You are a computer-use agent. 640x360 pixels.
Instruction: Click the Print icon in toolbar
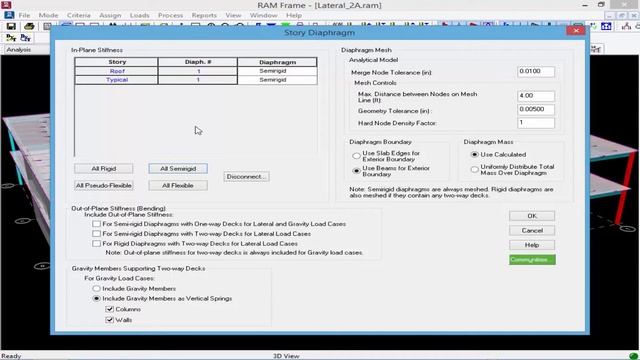29,27
